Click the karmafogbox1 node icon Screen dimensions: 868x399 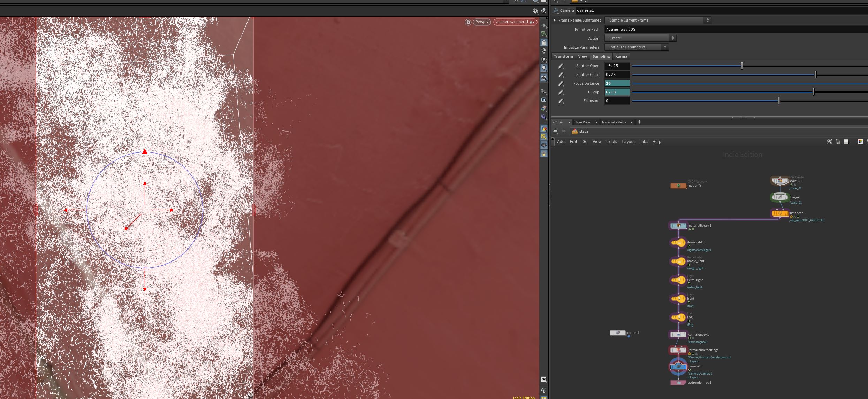(678, 335)
